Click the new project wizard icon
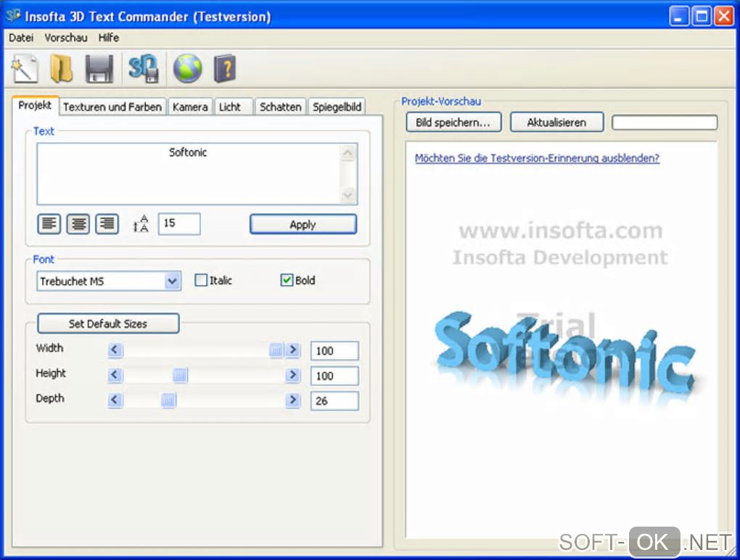The image size is (740, 560). point(25,69)
